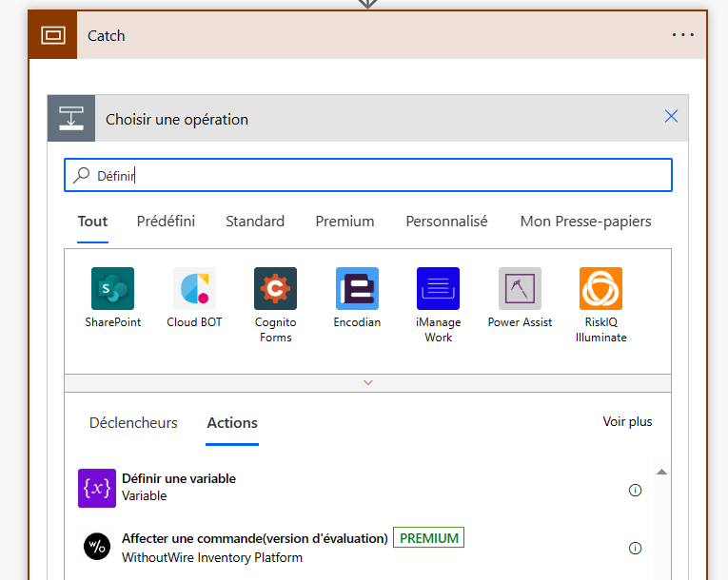Viewport: 728px width, 580px height.
Task: Open the Personnalisé tab
Action: [446, 222]
